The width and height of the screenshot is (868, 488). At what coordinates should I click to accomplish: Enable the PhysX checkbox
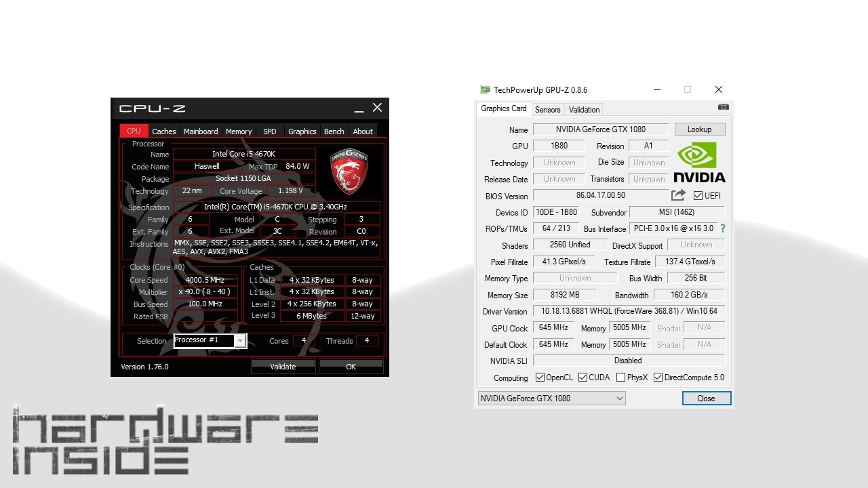click(620, 378)
